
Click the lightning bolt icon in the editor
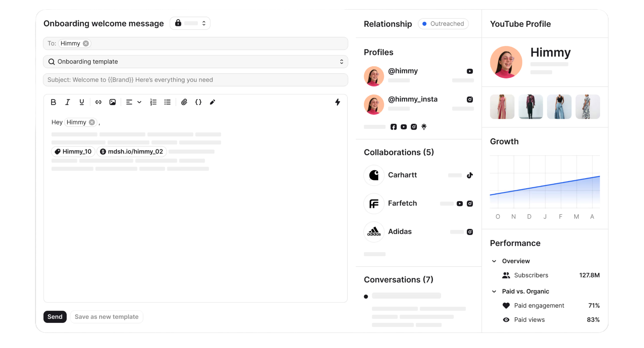[x=337, y=102]
